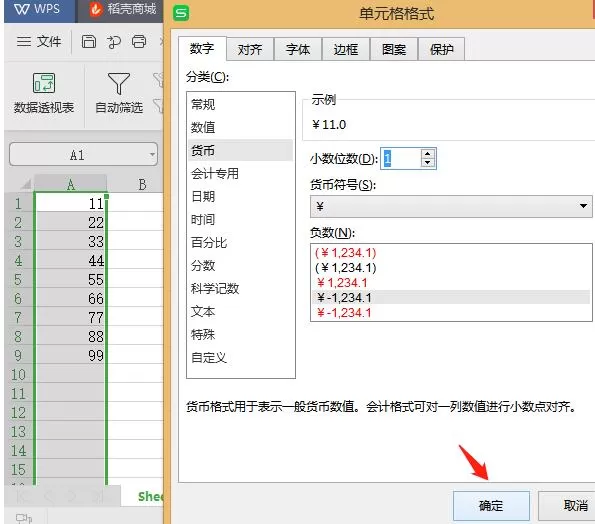Select cell containing 88
Screen dimensions: 595x524
[71, 336]
